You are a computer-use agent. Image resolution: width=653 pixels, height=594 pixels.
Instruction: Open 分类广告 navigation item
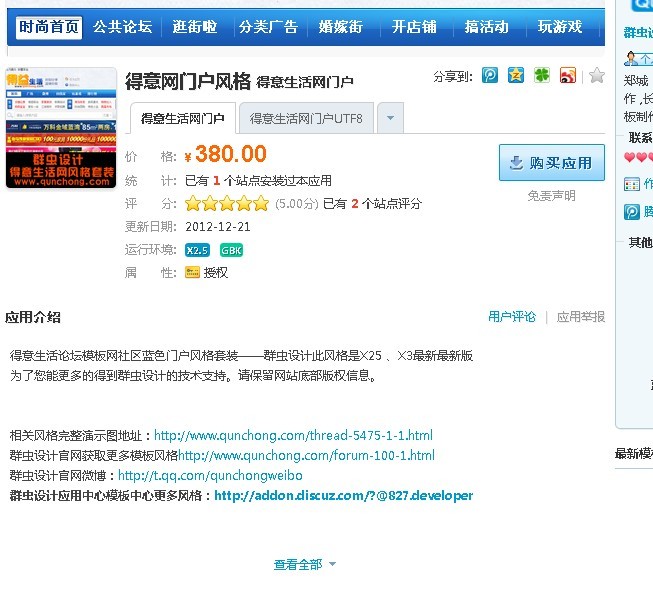268,27
